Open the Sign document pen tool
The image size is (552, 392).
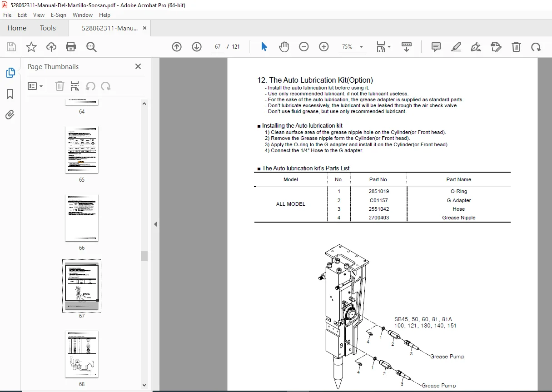click(476, 47)
